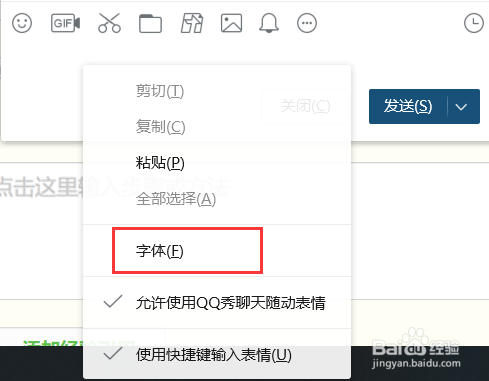The image size is (489, 381).
Task: Open the Tencent Docs icon
Action: pyautogui.click(x=192, y=23)
